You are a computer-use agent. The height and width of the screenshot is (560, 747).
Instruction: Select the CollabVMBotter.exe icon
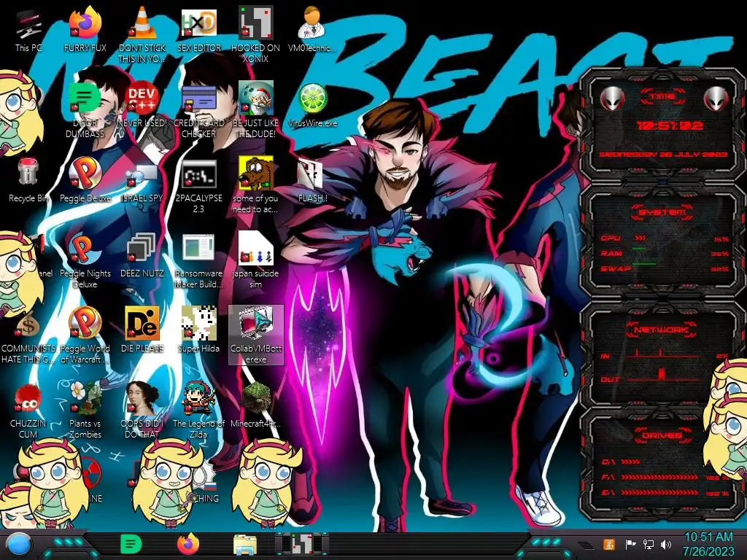[256, 335]
